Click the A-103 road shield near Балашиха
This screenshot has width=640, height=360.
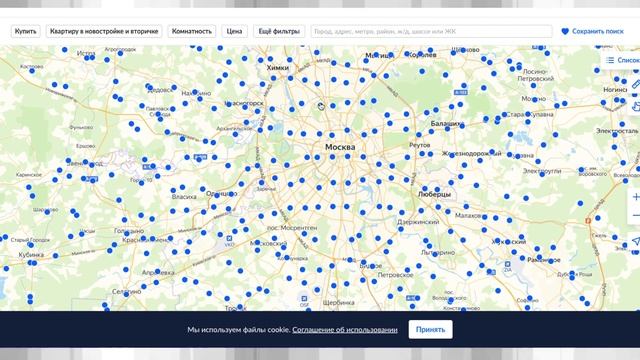coord(461,93)
